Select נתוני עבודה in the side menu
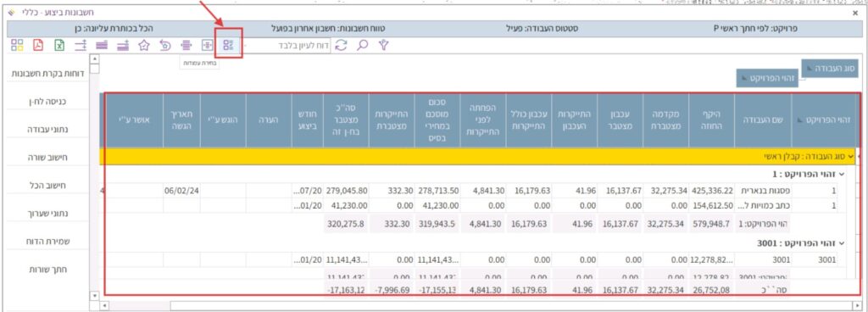The height and width of the screenshot is (312, 868). [x=47, y=130]
